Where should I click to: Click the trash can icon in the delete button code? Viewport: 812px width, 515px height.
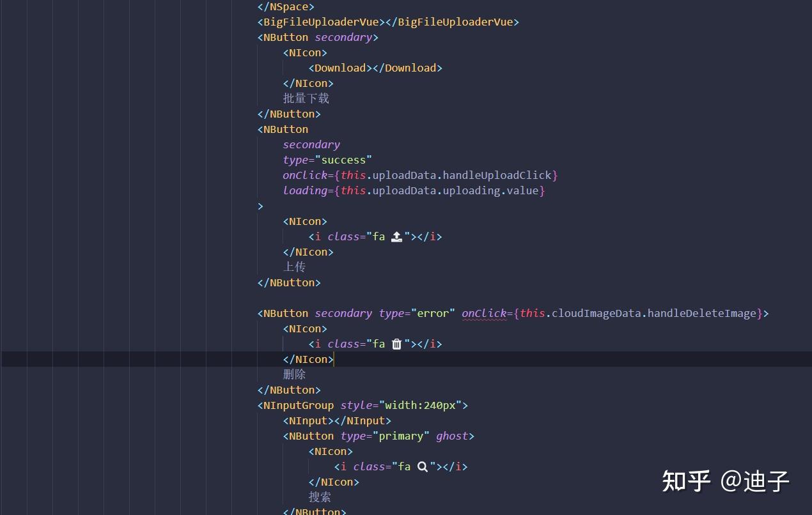tap(396, 344)
